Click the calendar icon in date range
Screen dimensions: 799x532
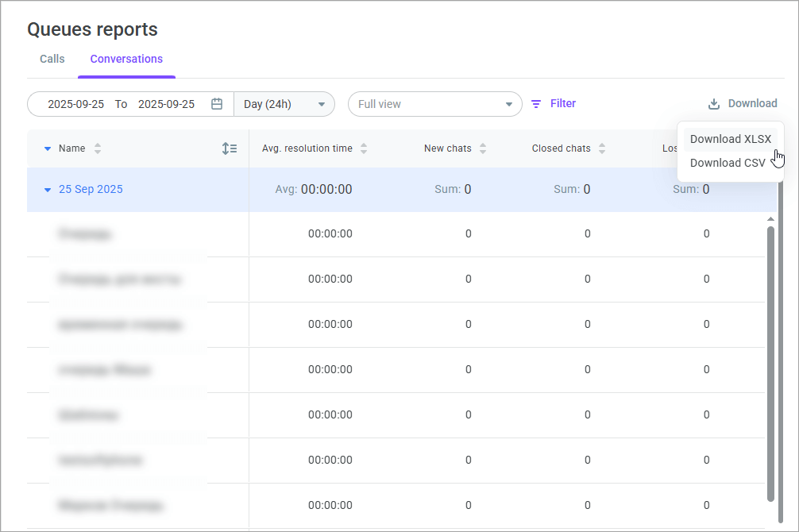click(217, 104)
